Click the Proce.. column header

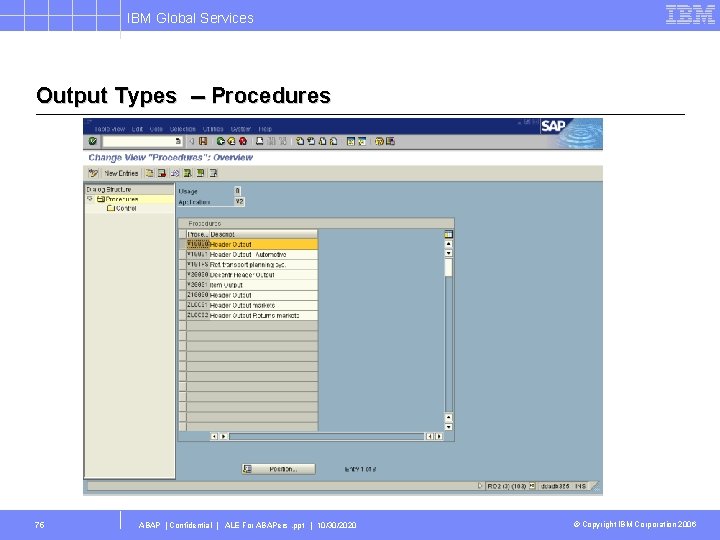197,234
